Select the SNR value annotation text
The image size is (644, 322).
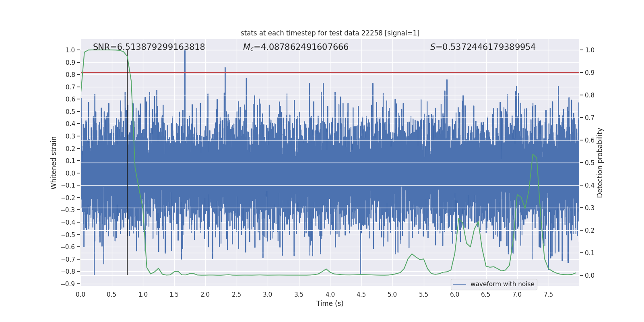pos(149,47)
